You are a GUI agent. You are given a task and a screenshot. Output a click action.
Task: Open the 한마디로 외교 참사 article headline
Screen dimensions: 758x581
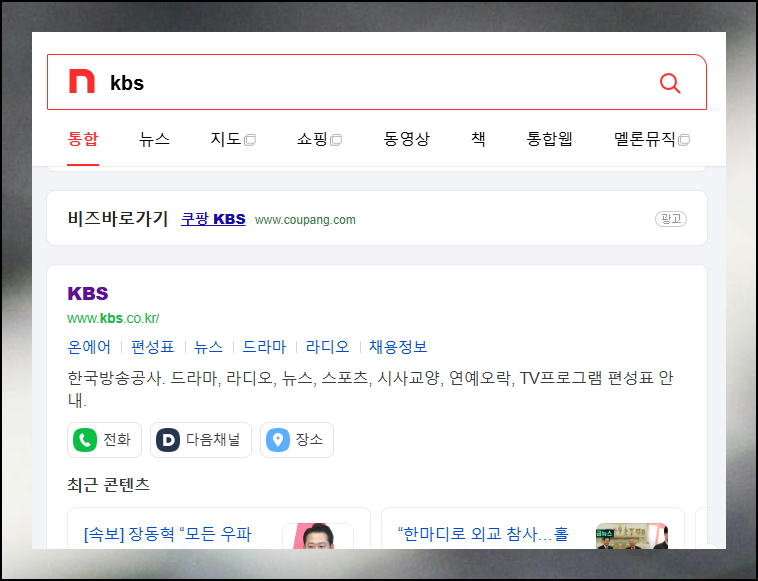coord(483,534)
